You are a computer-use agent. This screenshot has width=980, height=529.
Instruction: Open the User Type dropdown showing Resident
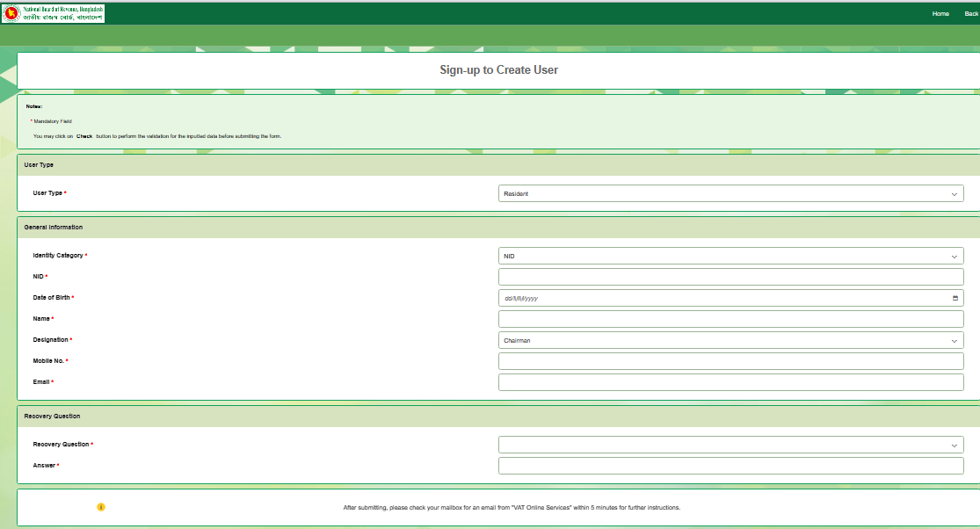[x=730, y=193]
